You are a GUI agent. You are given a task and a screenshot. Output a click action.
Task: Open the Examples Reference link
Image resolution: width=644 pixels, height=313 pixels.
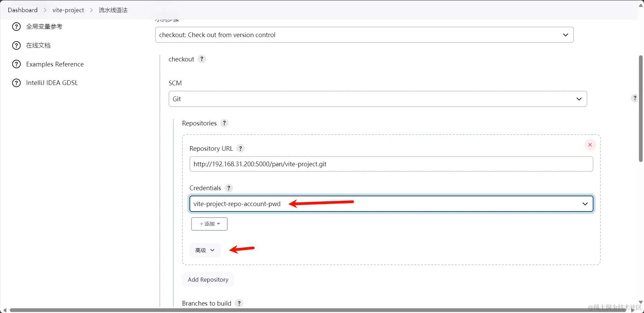coord(55,64)
